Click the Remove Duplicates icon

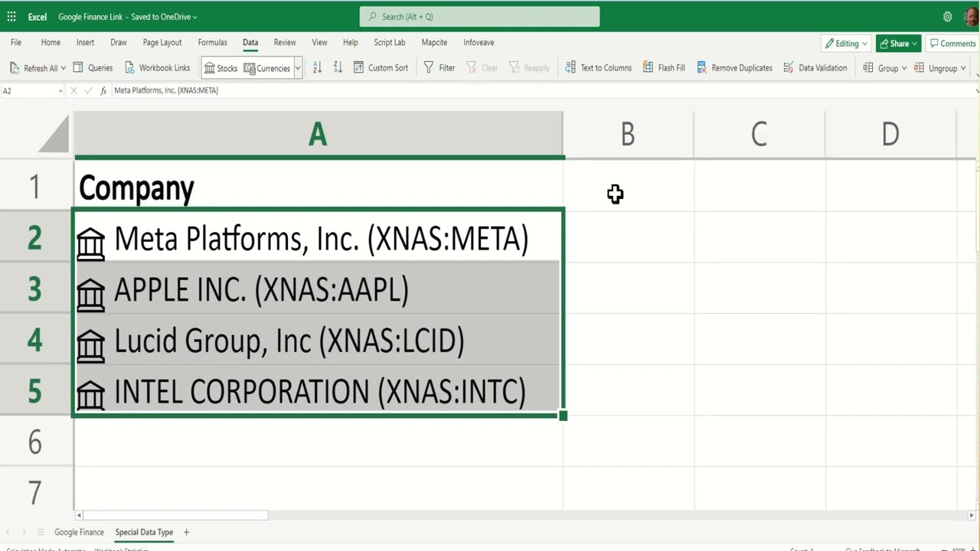coord(701,67)
